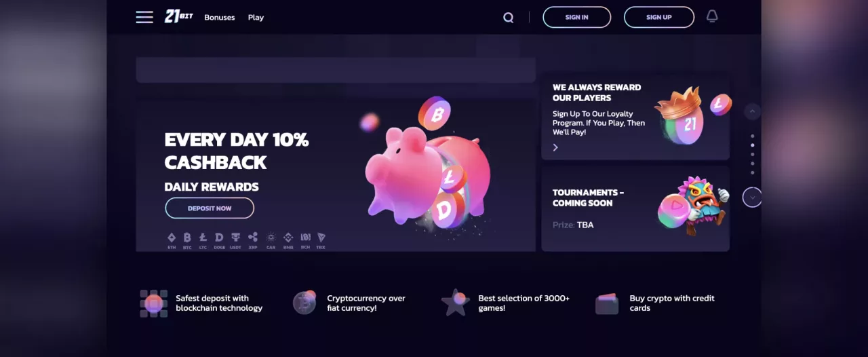868x357 pixels.
Task: Open the Tournaments coming soon card
Action: pyautogui.click(x=635, y=208)
